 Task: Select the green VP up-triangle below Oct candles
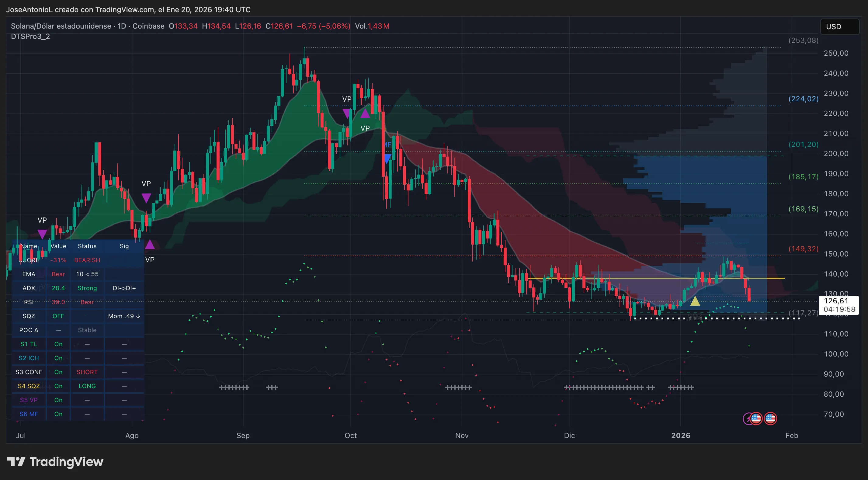pyautogui.click(x=365, y=114)
